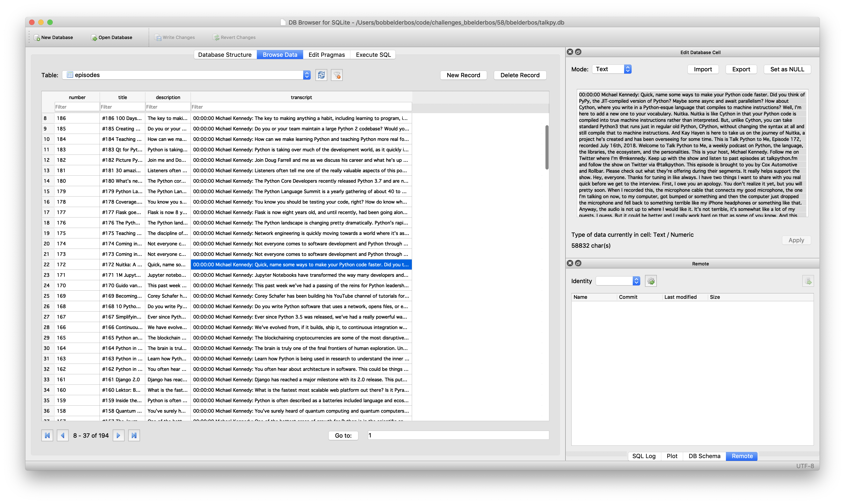Click Open Database in toolbar
Screen dimensions: 845x504
point(111,38)
